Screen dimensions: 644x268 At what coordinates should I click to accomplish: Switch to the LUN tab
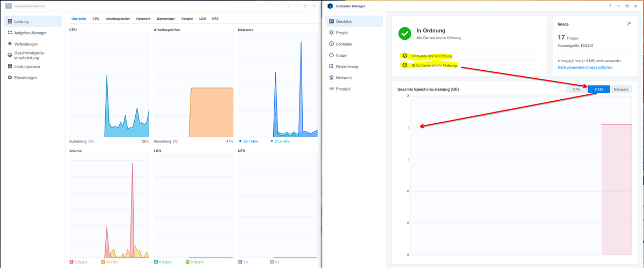point(202,19)
